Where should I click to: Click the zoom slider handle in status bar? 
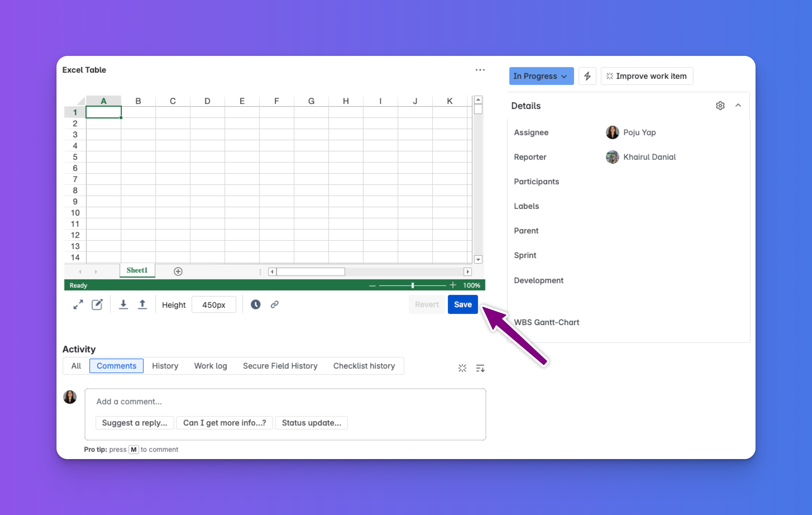coord(412,285)
